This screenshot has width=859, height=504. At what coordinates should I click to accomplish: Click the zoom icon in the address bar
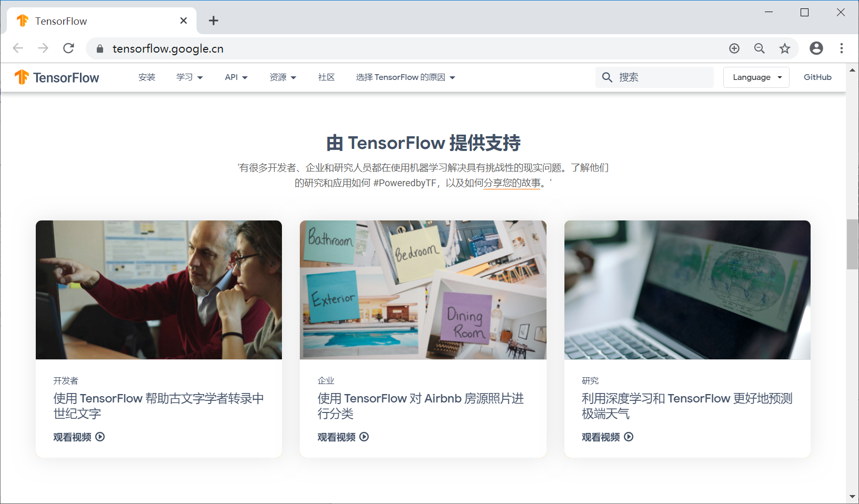coord(759,48)
